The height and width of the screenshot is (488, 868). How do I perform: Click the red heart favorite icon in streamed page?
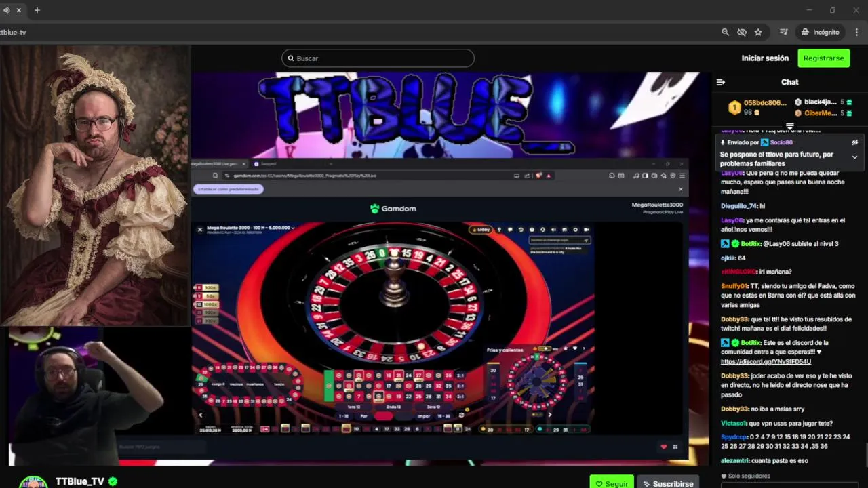pos(663,447)
